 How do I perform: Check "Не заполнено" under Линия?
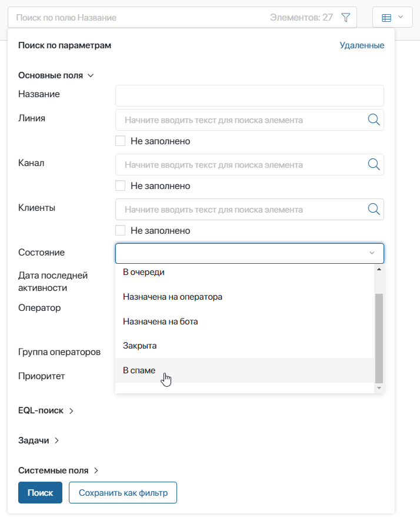[x=121, y=141]
